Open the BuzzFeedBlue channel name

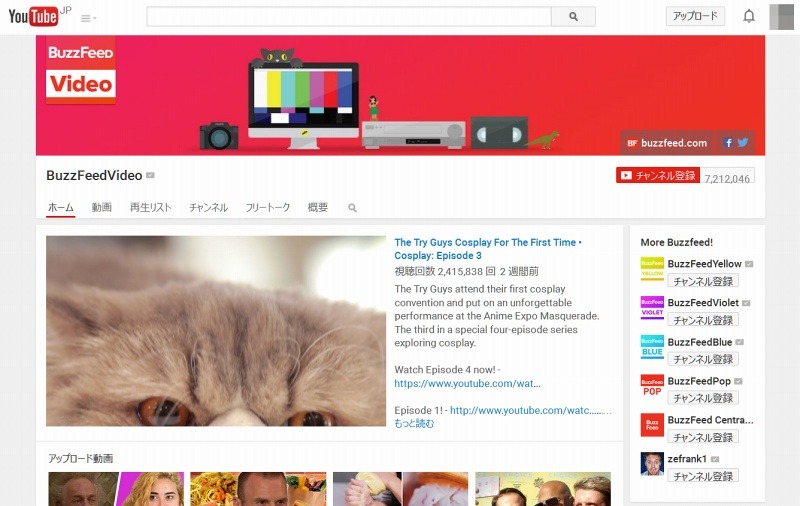700,342
